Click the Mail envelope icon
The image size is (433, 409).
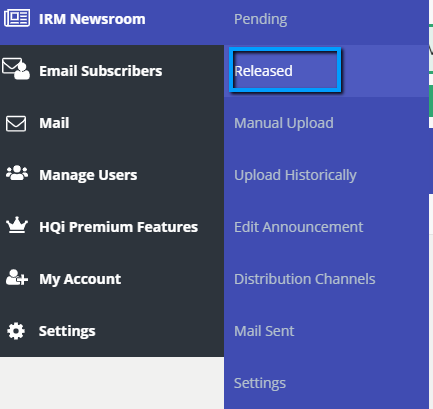click(x=16, y=124)
